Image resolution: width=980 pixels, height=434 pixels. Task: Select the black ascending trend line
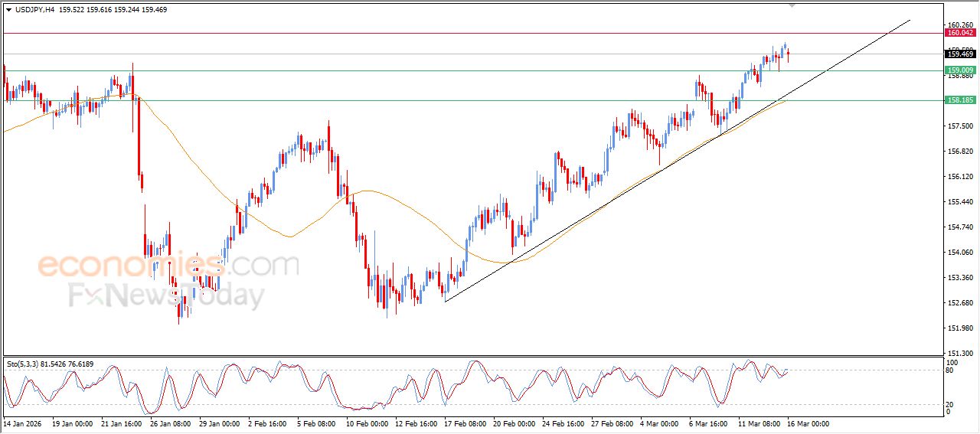point(612,201)
